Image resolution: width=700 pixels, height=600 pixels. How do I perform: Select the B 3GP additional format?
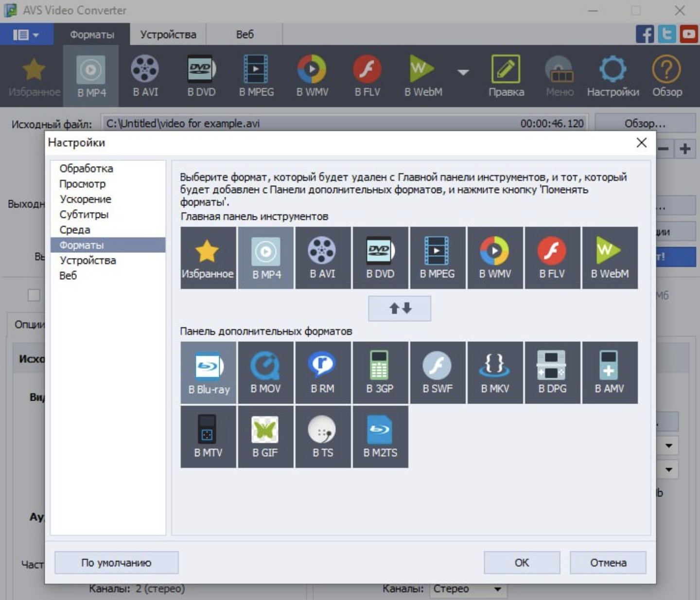(x=380, y=372)
